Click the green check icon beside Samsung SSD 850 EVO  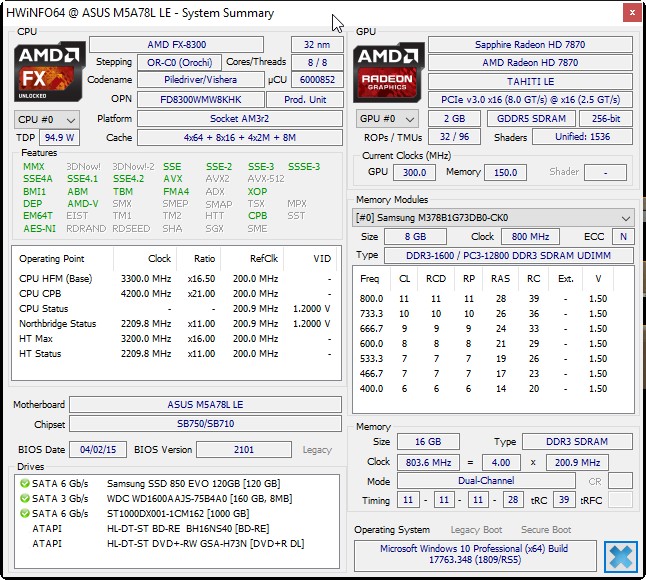25,483
